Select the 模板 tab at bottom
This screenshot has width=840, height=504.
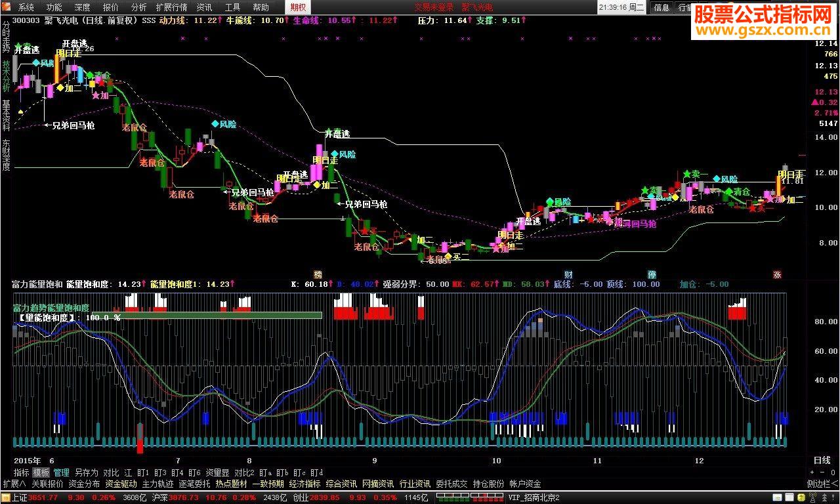pos(41,472)
